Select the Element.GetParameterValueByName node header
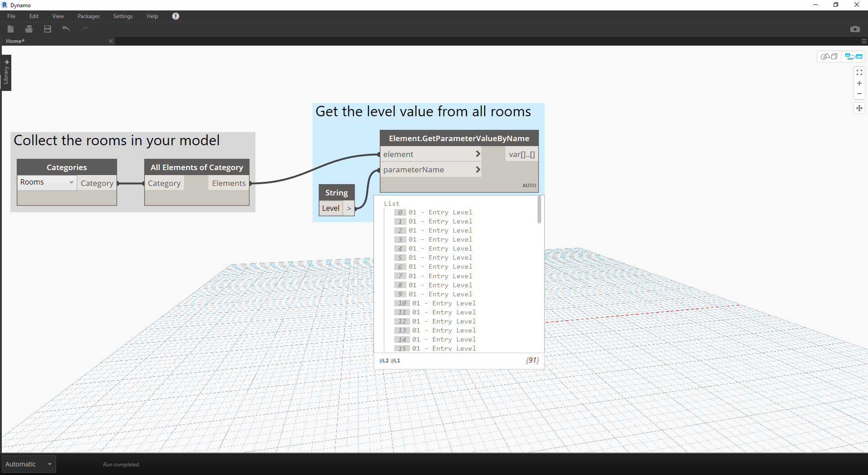 coord(459,138)
